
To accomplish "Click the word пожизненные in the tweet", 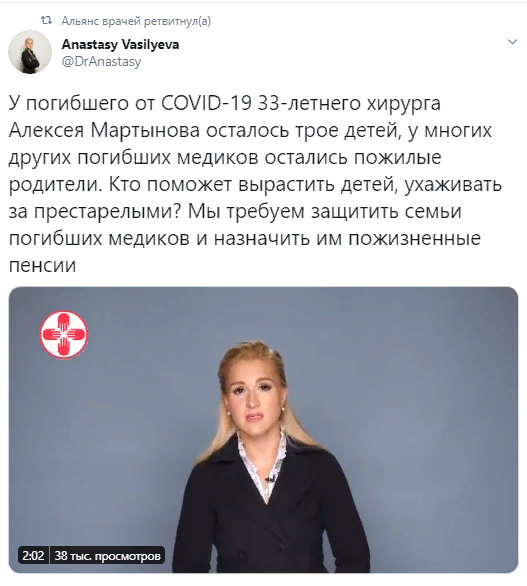I will (x=414, y=238).
